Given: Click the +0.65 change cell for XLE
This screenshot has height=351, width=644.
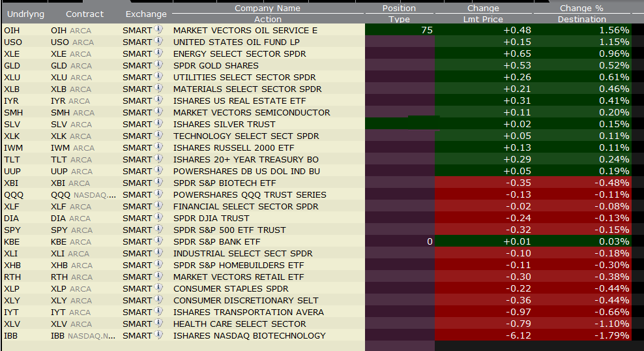Looking at the screenshot, I should click(517, 54).
